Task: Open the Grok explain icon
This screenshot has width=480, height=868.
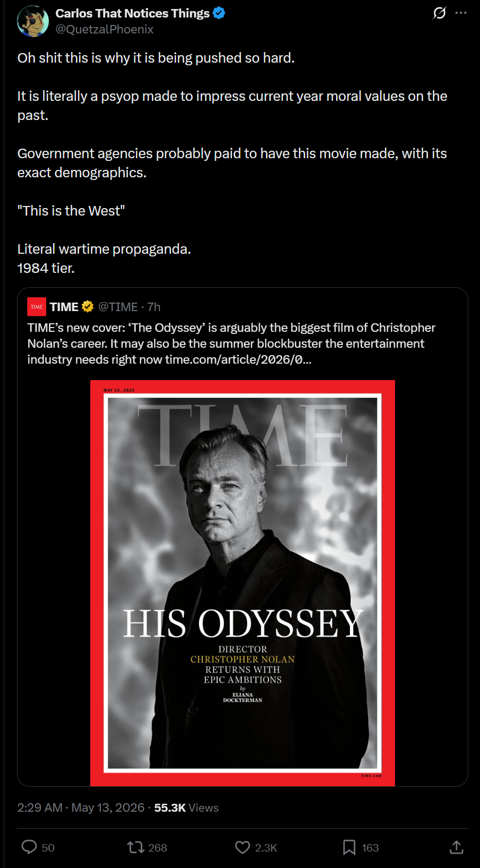Action: coord(439,13)
